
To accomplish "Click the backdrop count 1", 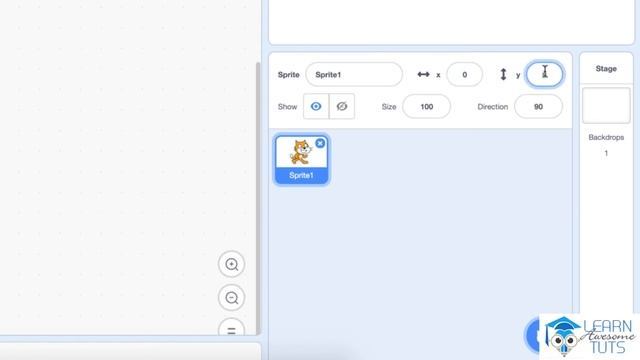I will tap(606, 153).
